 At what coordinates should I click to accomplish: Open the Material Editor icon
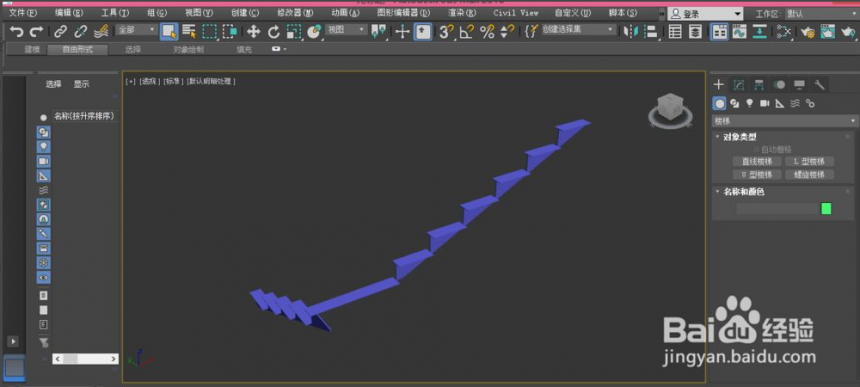tap(784, 32)
